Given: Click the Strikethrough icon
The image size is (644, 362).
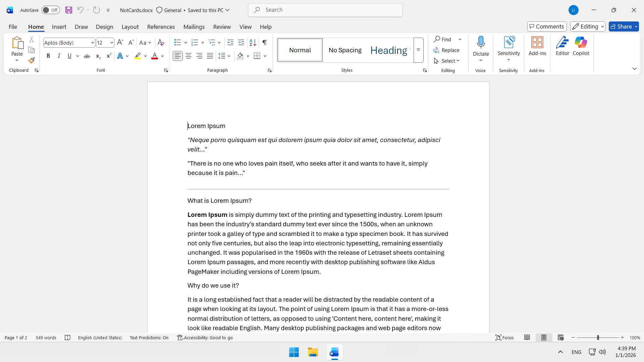Looking at the screenshot, I should coord(87,56).
